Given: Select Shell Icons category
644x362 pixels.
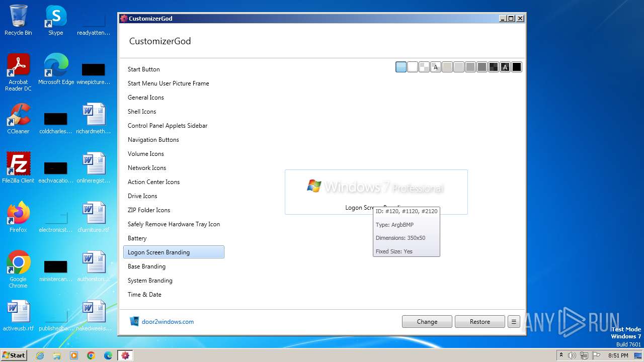Looking at the screenshot, I should coord(174,112).
